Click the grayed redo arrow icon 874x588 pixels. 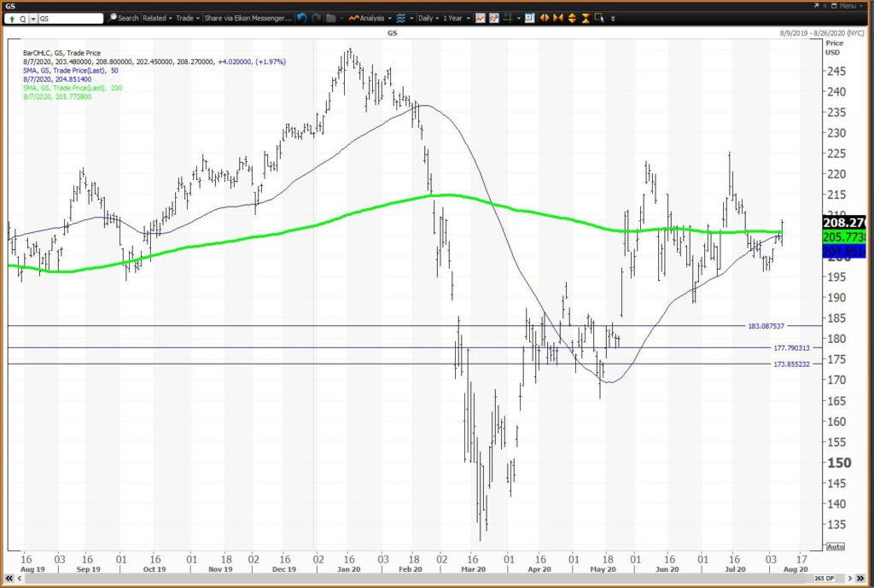point(316,18)
